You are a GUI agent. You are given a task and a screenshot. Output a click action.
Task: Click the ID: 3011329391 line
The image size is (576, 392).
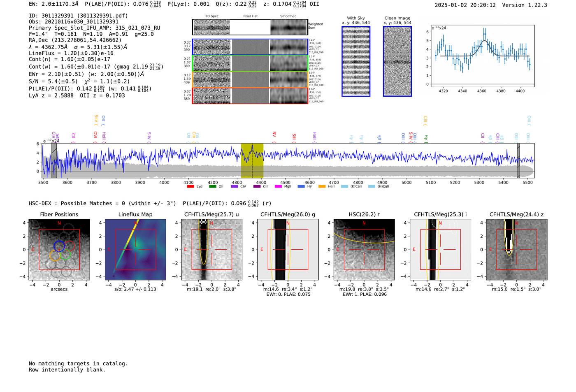[78, 16]
